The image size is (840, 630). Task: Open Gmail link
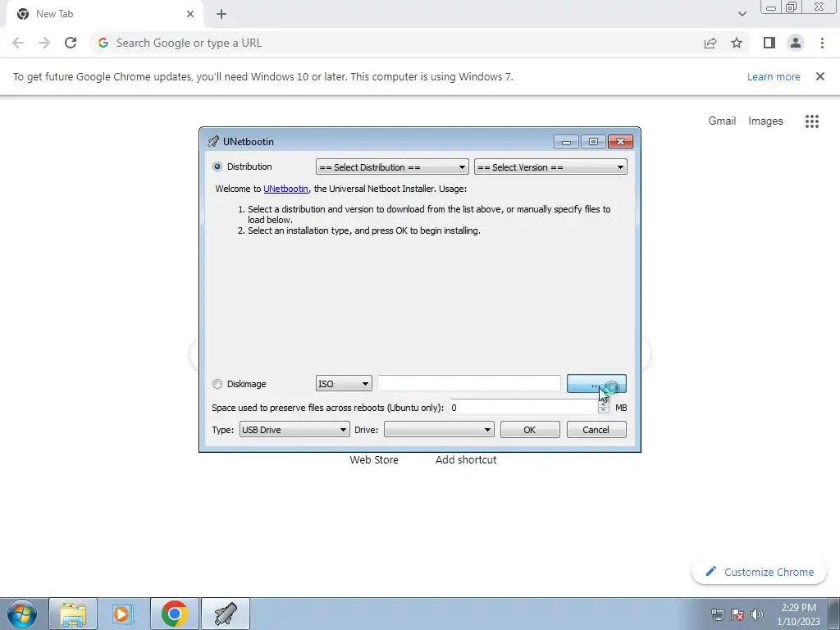tap(722, 121)
